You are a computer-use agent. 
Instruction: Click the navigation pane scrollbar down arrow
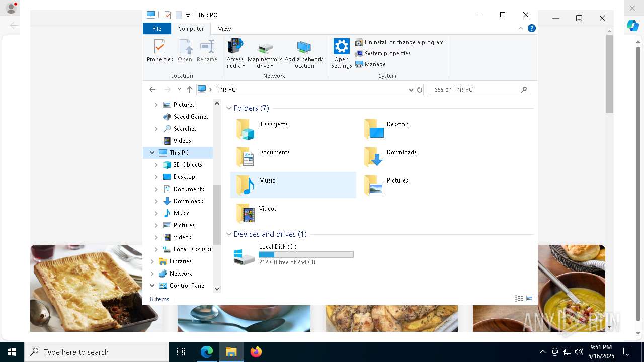click(217, 289)
